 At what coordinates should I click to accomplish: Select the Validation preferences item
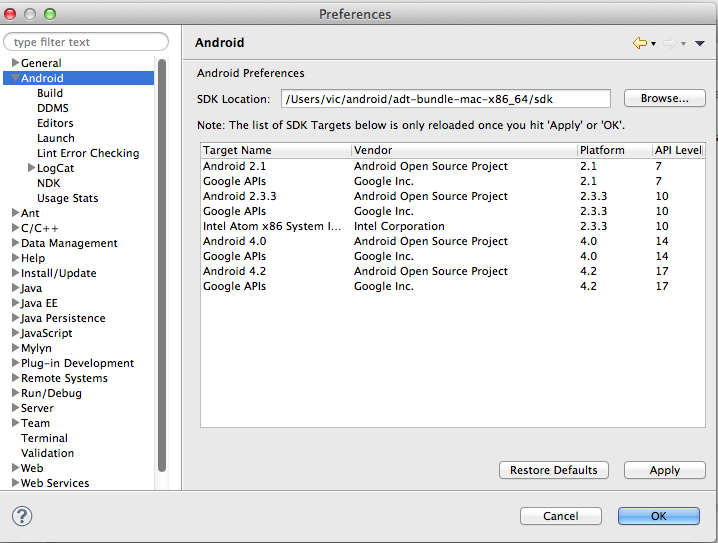click(x=48, y=453)
